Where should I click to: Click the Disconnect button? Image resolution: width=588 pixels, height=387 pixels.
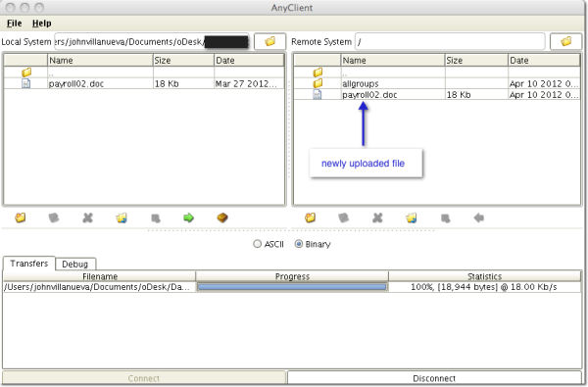click(434, 378)
